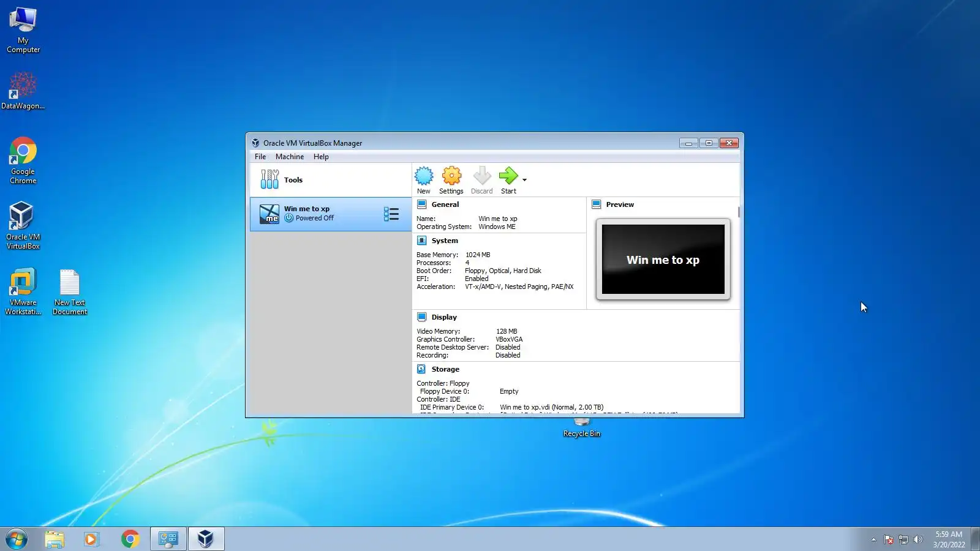Image resolution: width=980 pixels, height=551 pixels.
Task: Select the Win me to xp machine
Action: pos(331,214)
